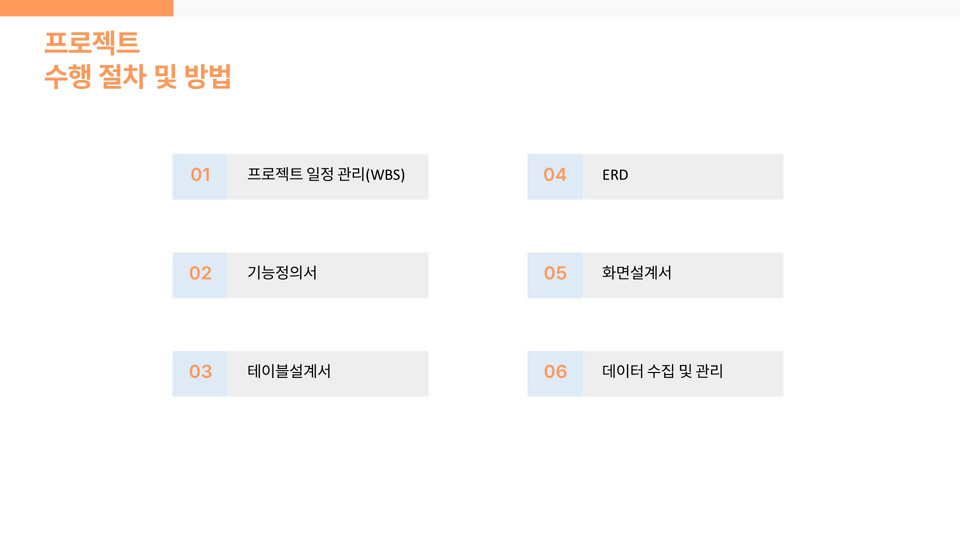
Task: Click the 프로젝트 일정 관리(WBS) label
Action: (x=326, y=175)
